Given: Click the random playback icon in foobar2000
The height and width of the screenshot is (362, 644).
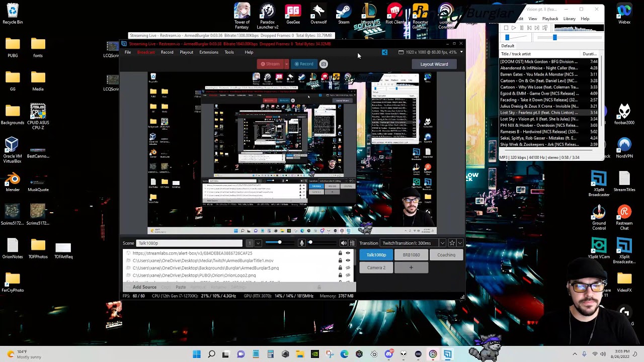Looking at the screenshot, I should [x=545, y=28].
